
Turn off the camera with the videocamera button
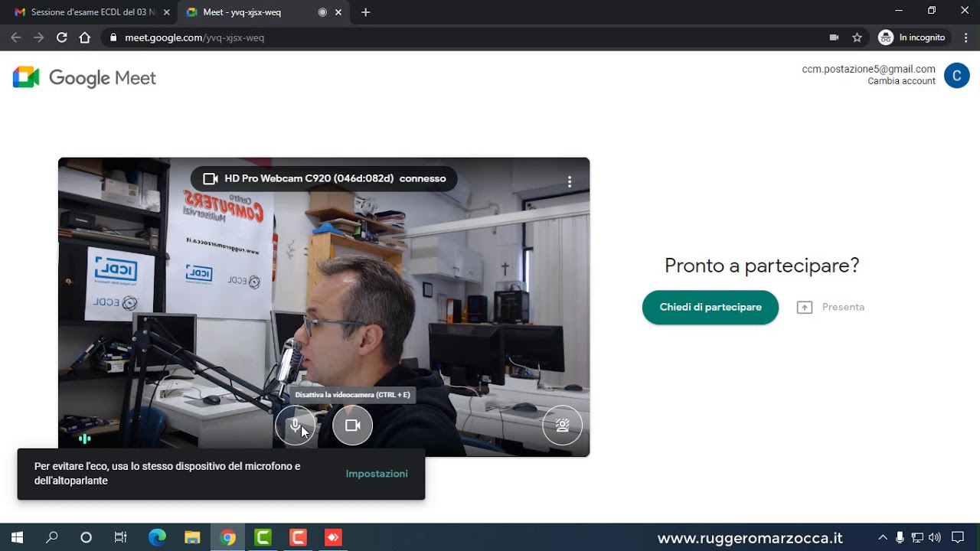(352, 425)
